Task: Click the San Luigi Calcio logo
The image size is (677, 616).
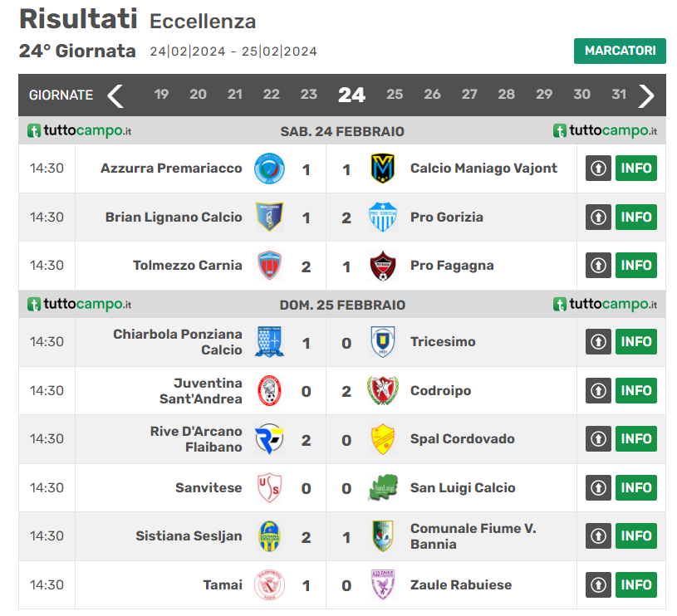Action: tap(382, 488)
